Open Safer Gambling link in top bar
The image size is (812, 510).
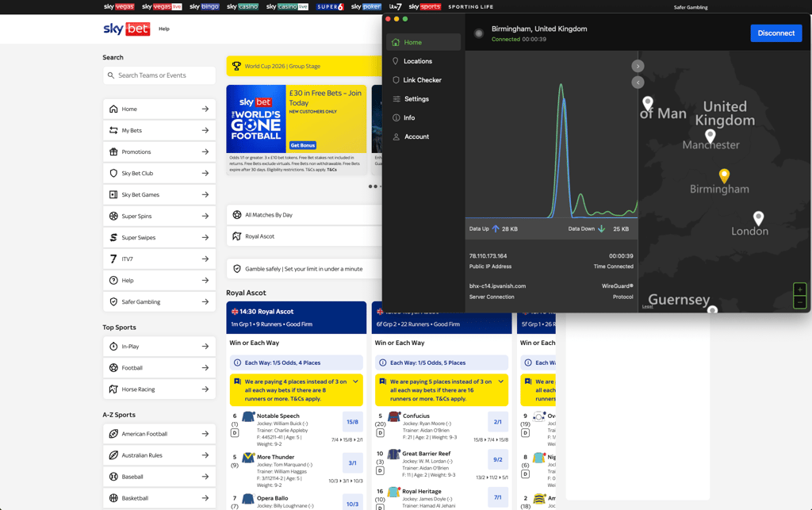[691, 7]
